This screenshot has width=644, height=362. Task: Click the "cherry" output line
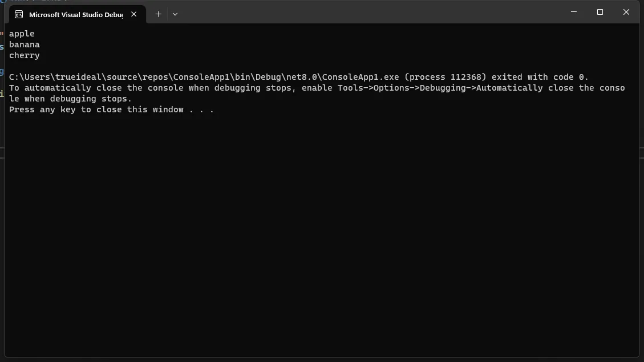[24, 55]
